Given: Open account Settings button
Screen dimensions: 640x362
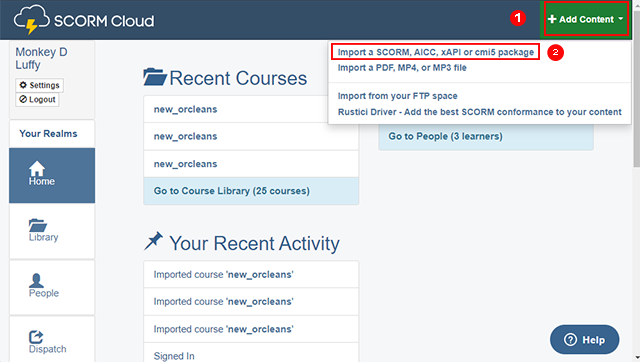Looking at the screenshot, I should (40, 85).
